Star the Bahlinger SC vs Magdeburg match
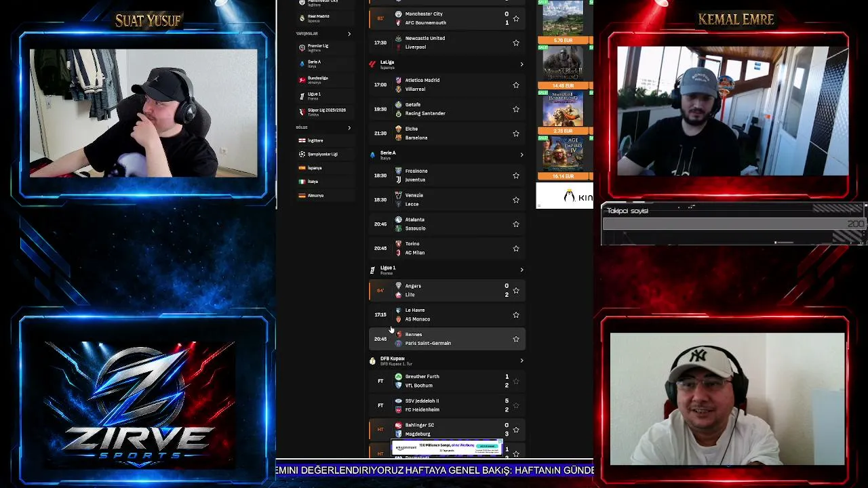This screenshot has height=488, width=868. 516,430
